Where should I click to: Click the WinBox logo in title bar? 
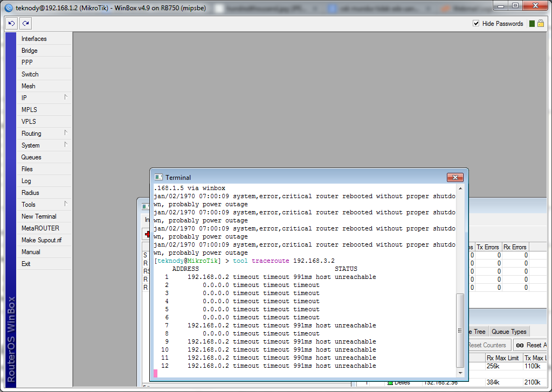pos(9,8)
